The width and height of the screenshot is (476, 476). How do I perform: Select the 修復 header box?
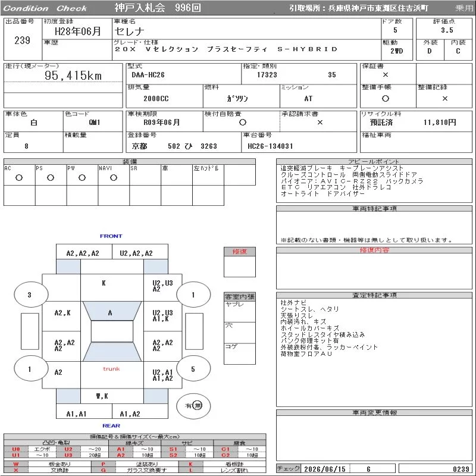click(240, 251)
